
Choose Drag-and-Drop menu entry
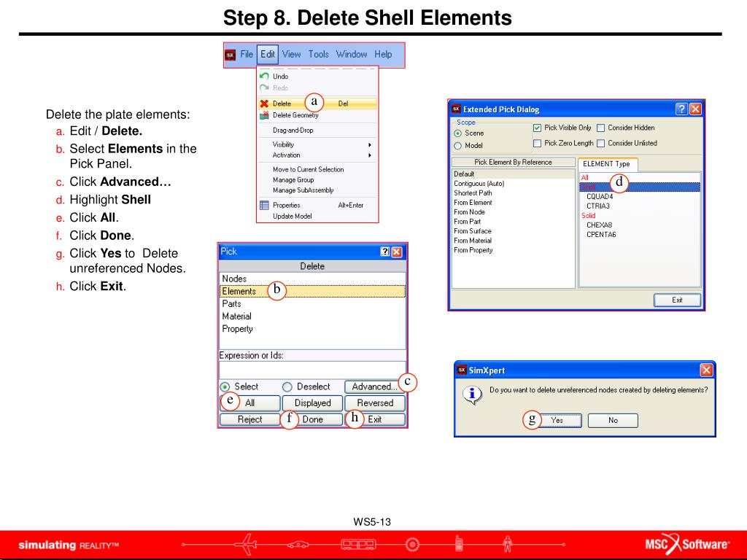click(317, 130)
